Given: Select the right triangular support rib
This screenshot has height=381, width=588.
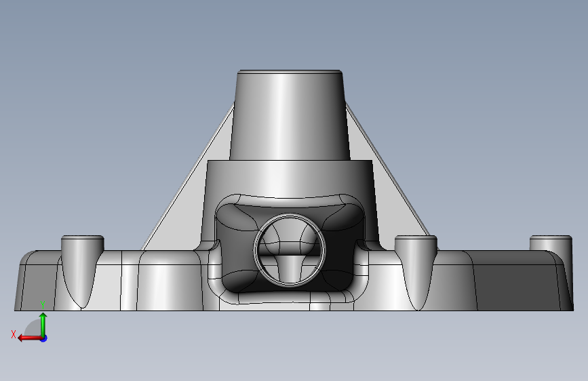Looking at the screenshot, I should (383, 188).
